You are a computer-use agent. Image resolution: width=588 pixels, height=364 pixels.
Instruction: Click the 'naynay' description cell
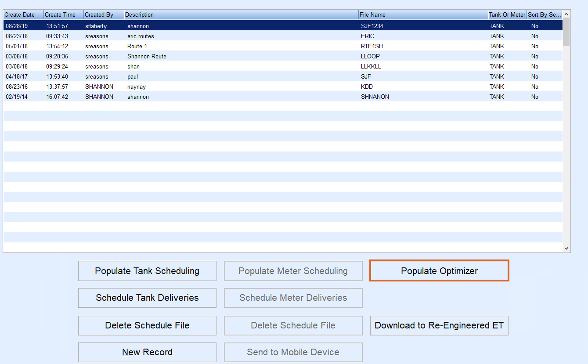point(137,86)
